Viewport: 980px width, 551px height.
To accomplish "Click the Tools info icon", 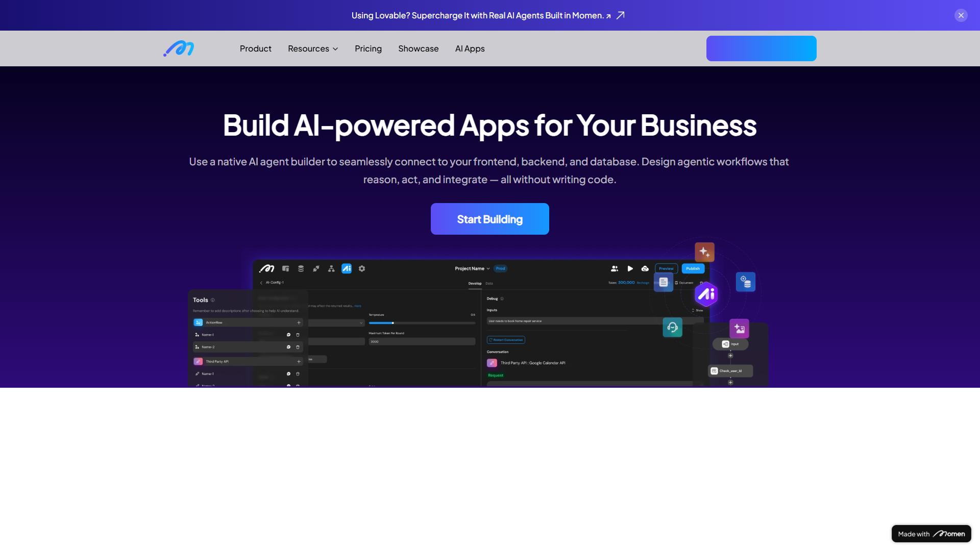I will 213,300.
